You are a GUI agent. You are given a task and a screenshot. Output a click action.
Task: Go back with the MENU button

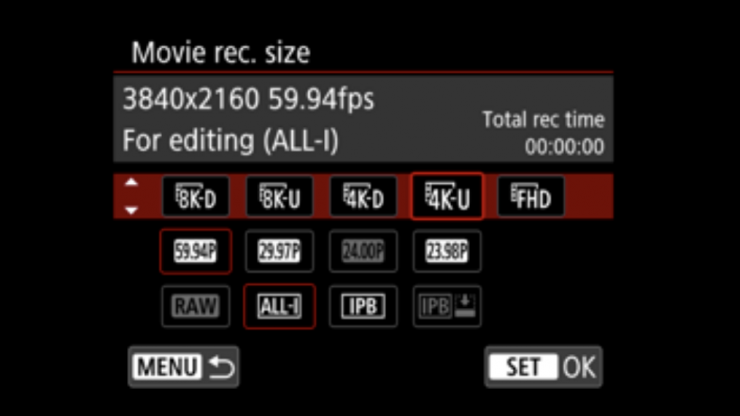tap(184, 367)
